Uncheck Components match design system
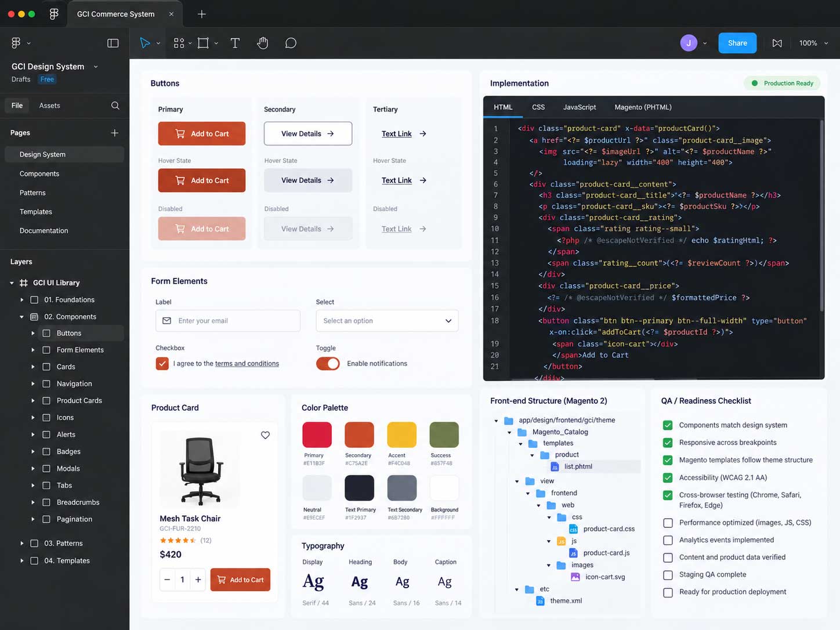The width and height of the screenshot is (840, 630). (668, 425)
